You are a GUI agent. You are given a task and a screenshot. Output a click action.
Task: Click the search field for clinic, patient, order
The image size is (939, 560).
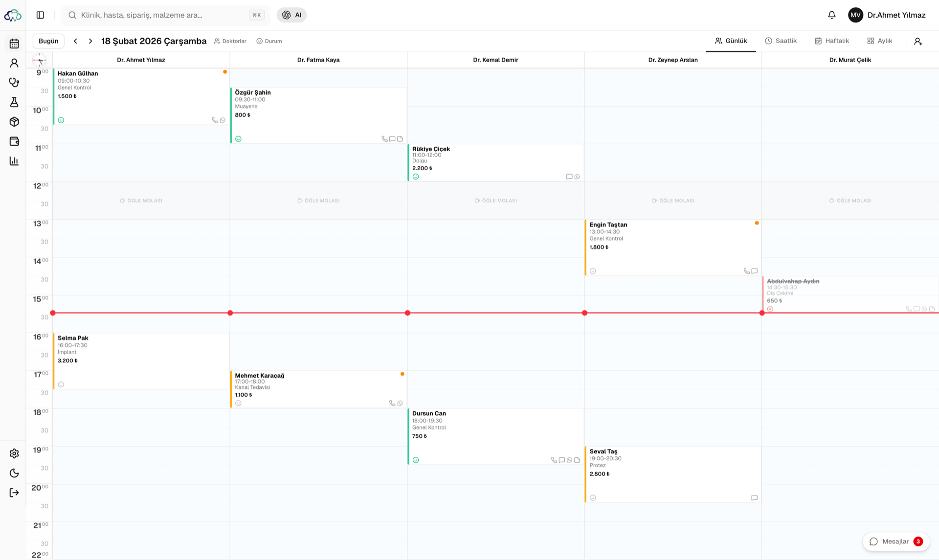166,15
